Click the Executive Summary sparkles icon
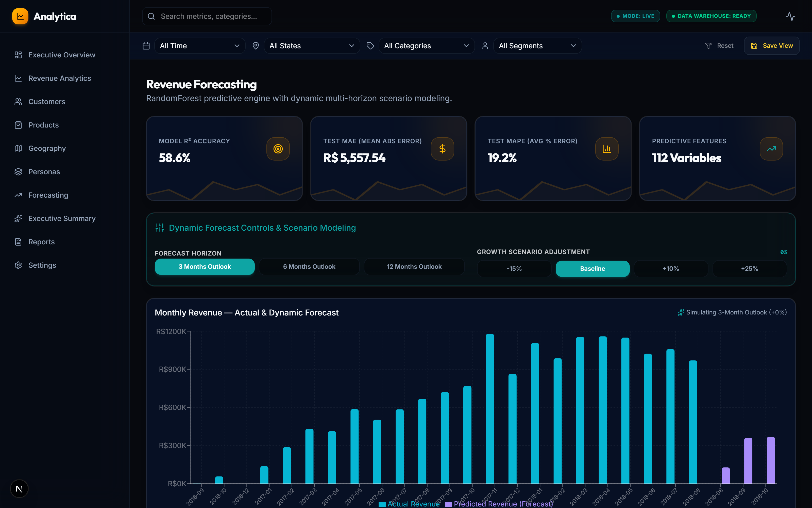Image resolution: width=812 pixels, height=508 pixels. click(x=18, y=218)
